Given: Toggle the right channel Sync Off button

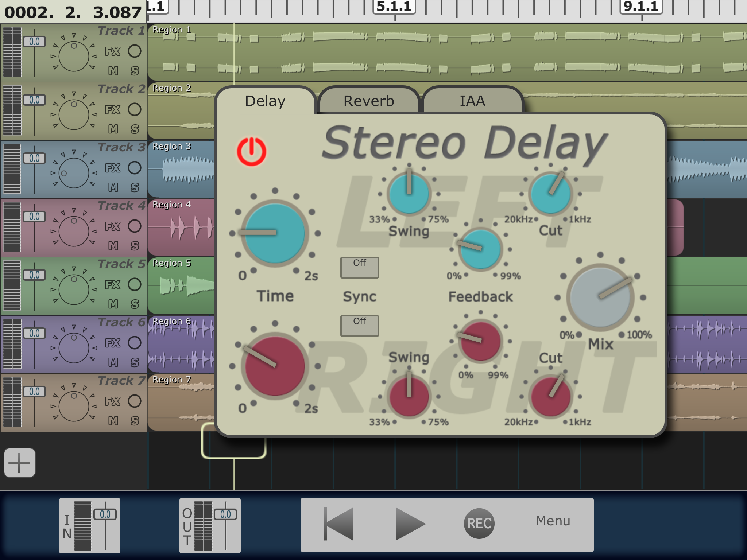Looking at the screenshot, I should (x=359, y=326).
